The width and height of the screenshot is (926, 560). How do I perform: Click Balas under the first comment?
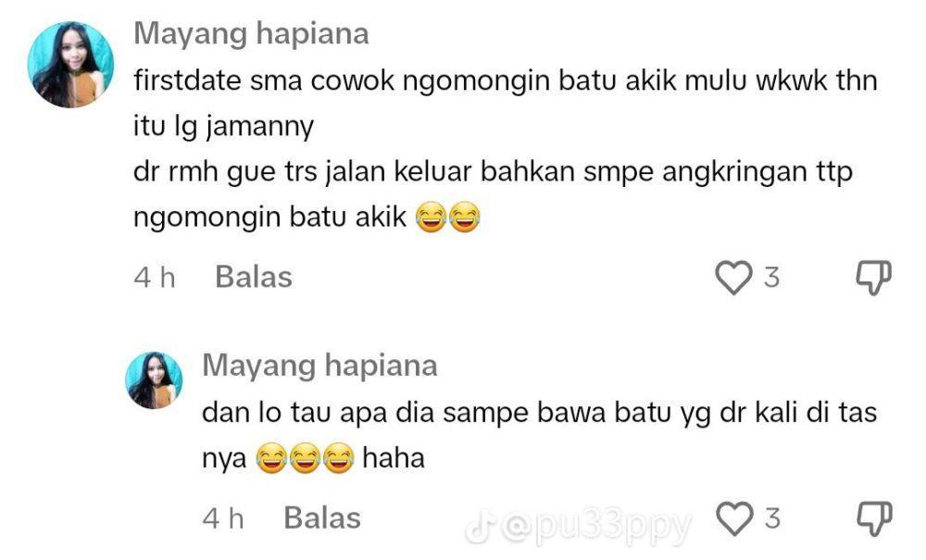[x=254, y=277]
